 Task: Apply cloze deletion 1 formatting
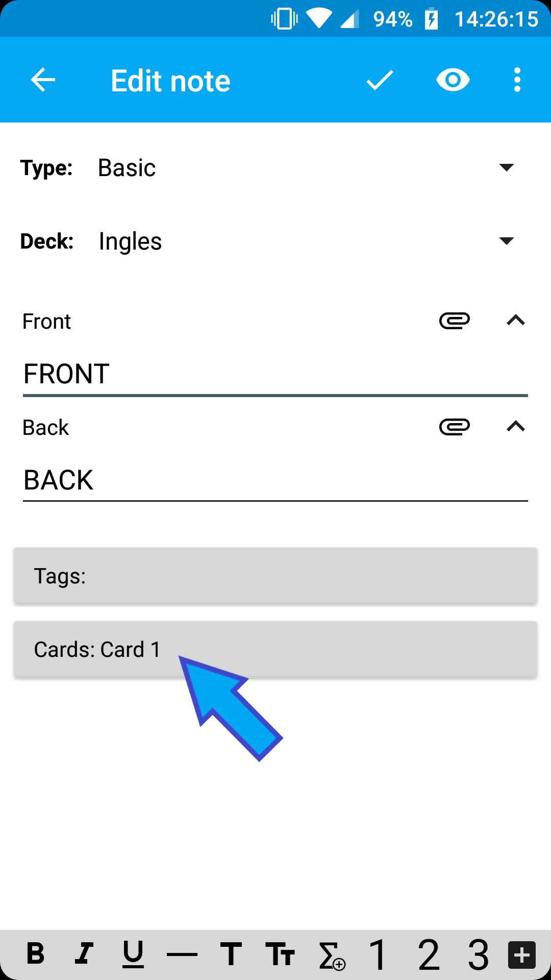pos(379,954)
